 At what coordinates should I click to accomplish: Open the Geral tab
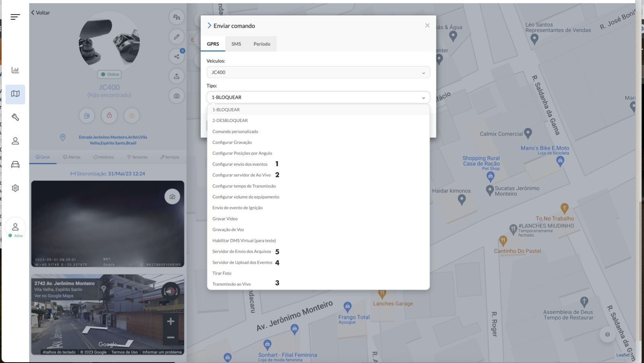tap(43, 157)
